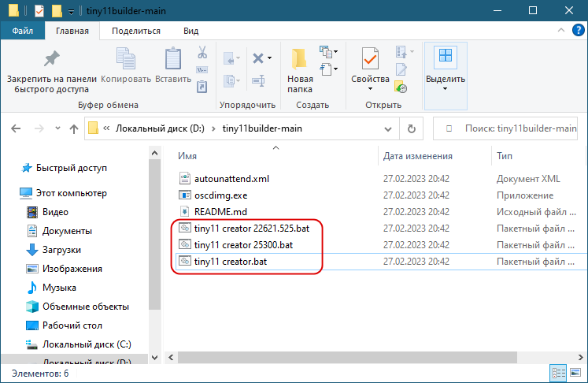The width and height of the screenshot is (588, 383).
Task: Click the Вставить (Paste) clipboard icon
Action: tap(173, 58)
